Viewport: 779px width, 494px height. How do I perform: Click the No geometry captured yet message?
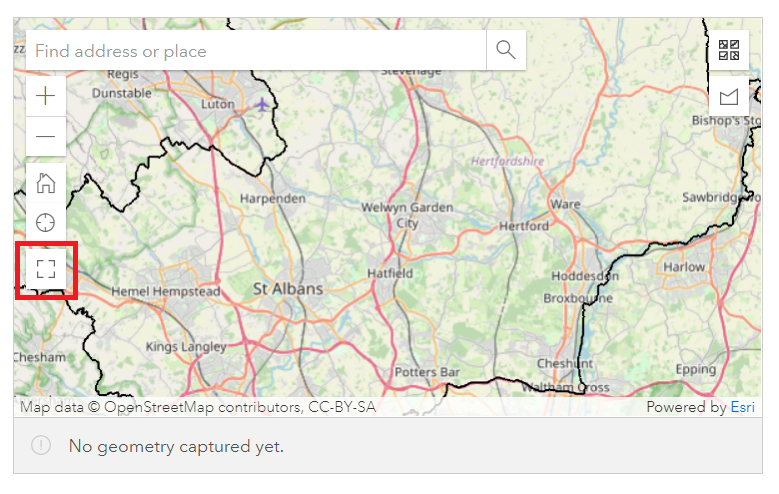[176, 446]
